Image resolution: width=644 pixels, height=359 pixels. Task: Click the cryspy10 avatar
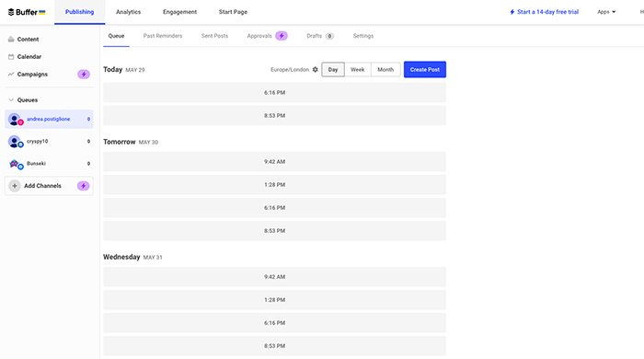click(16, 142)
